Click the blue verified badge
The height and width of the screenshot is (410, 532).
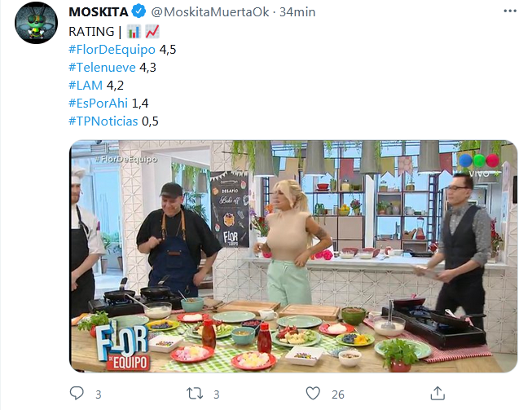[138, 11]
